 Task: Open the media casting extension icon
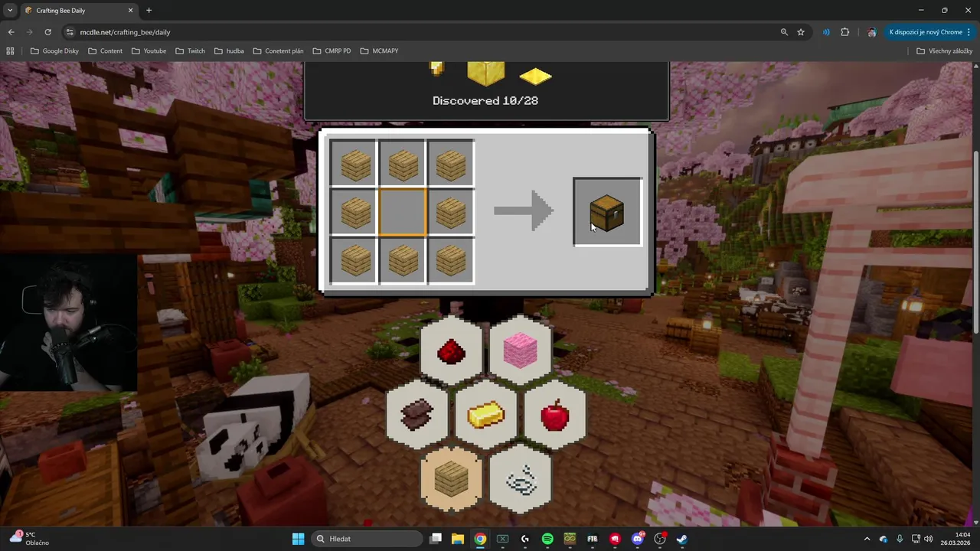pyautogui.click(x=826, y=32)
